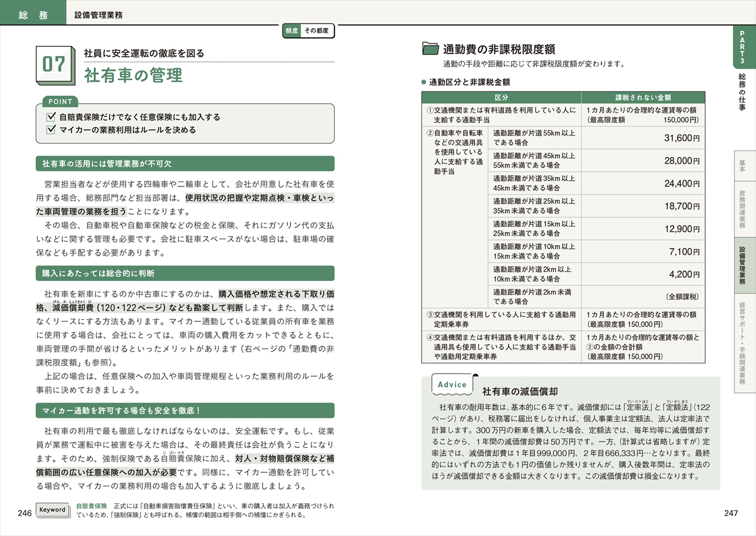Click the Advice label badge
This screenshot has width=756, height=536.
pos(452,384)
